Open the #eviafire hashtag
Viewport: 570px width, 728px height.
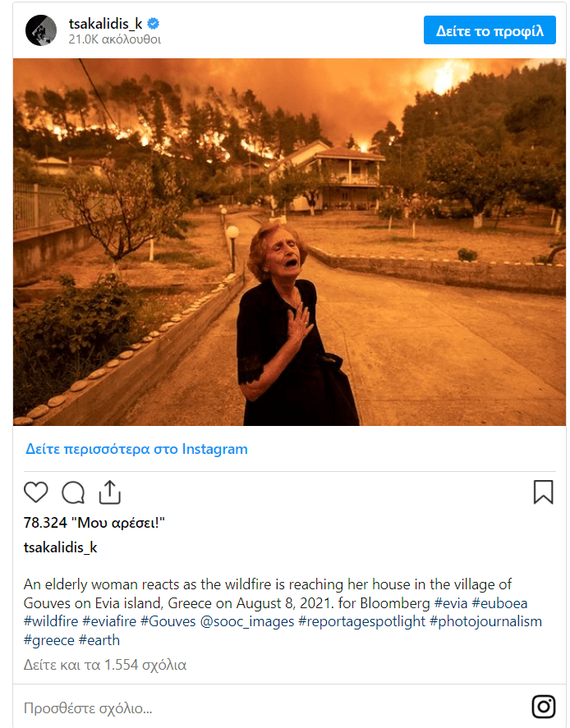pyautogui.click(x=108, y=621)
